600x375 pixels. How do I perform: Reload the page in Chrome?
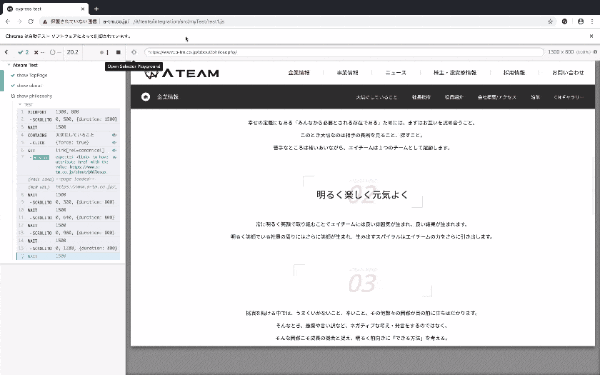click(x=31, y=21)
